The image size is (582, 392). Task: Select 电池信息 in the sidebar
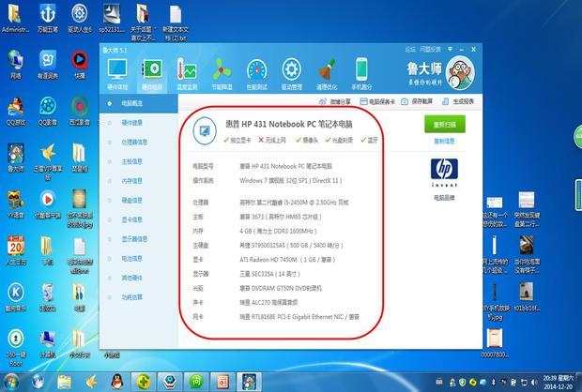[131, 259]
